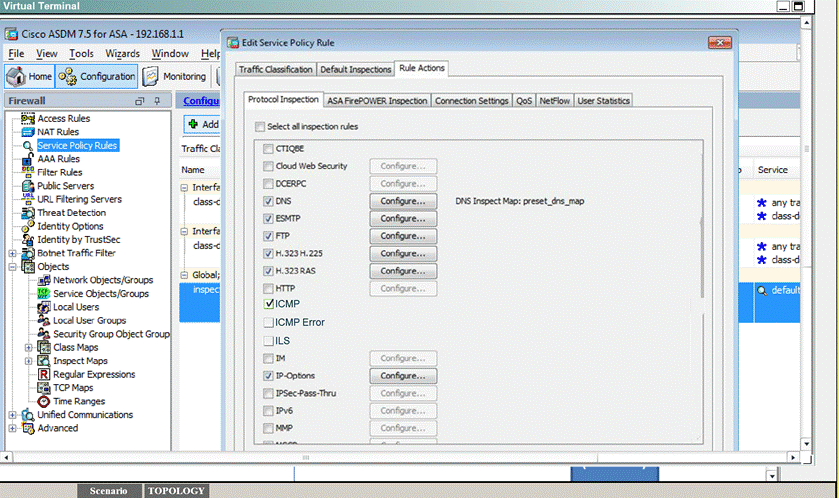Uncheck the ICMP inspection checkbox

tap(269, 304)
